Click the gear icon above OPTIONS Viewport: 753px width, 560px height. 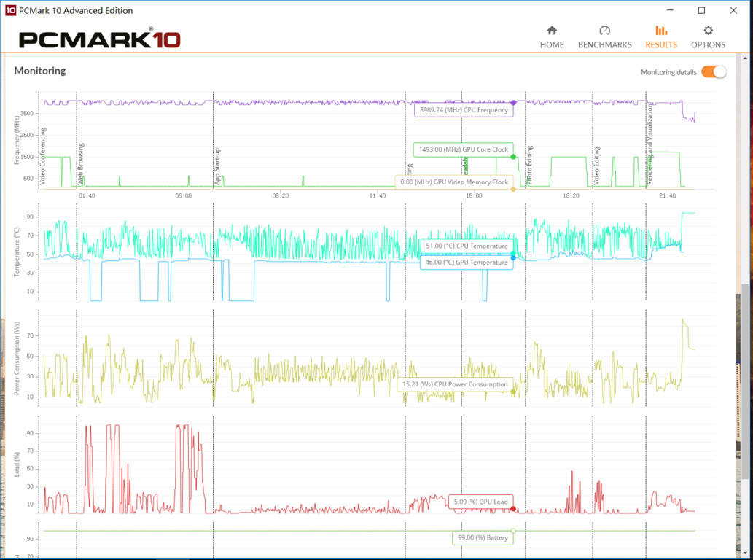point(708,31)
